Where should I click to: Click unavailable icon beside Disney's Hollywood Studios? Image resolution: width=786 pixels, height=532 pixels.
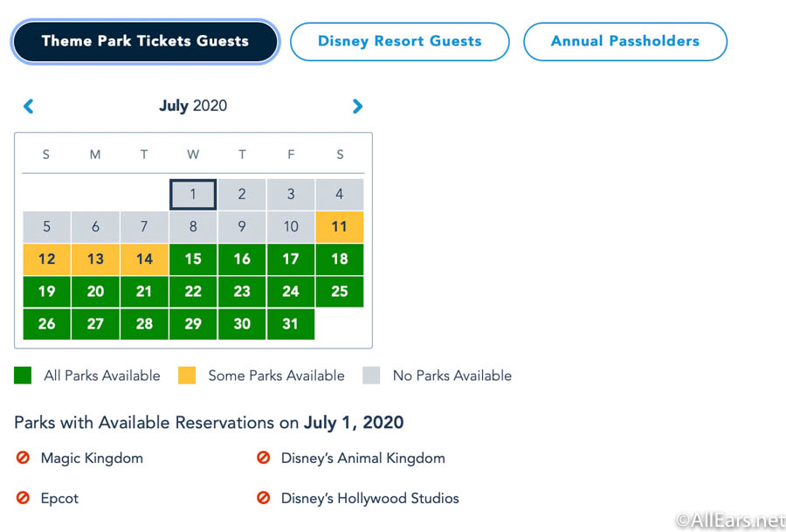[x=263, y=497]
